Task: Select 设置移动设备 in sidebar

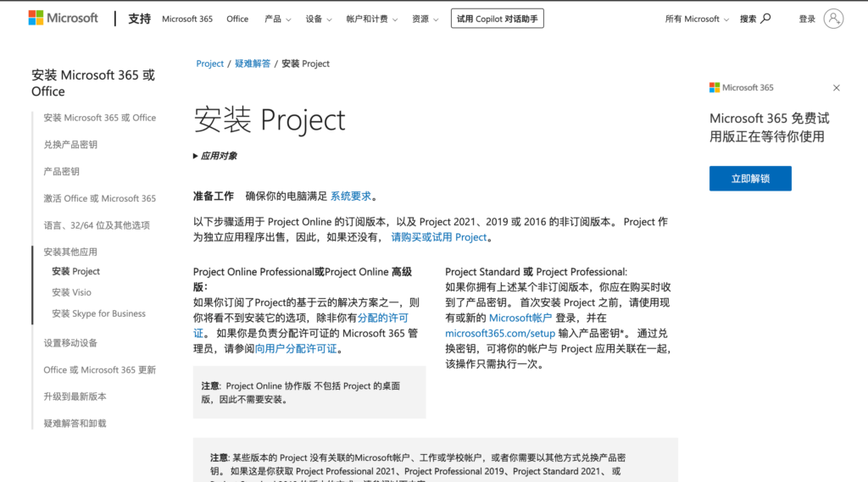Action: [70, 343]
